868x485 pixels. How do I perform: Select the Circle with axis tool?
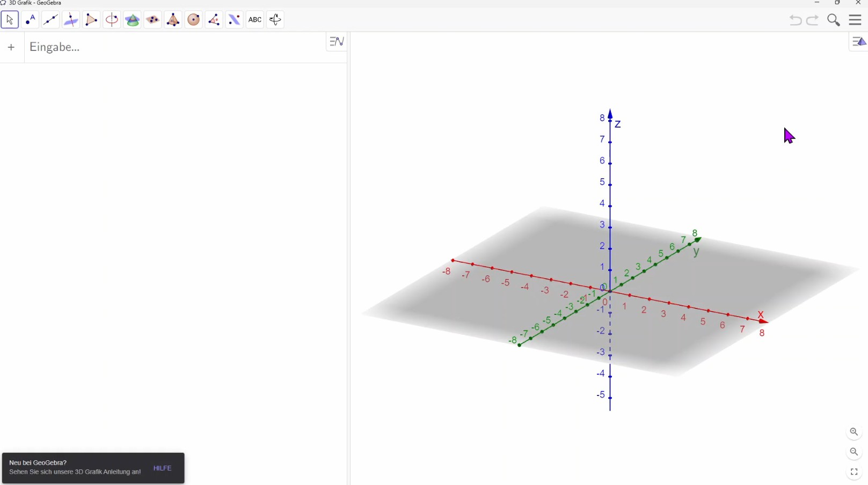click(x=112, y=20)
